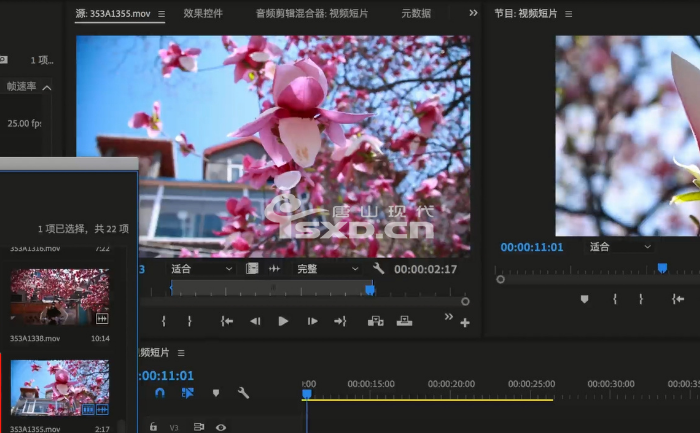Screen dimensions: 700x433
Task: Select the 353A1338.mov thumbnail
Action: pyautogui.click(x=60, y=297)
